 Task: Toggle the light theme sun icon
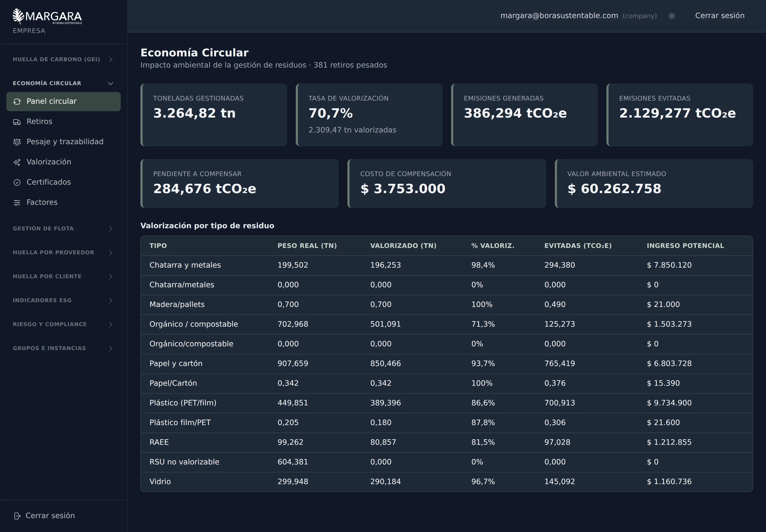point(672,16)
